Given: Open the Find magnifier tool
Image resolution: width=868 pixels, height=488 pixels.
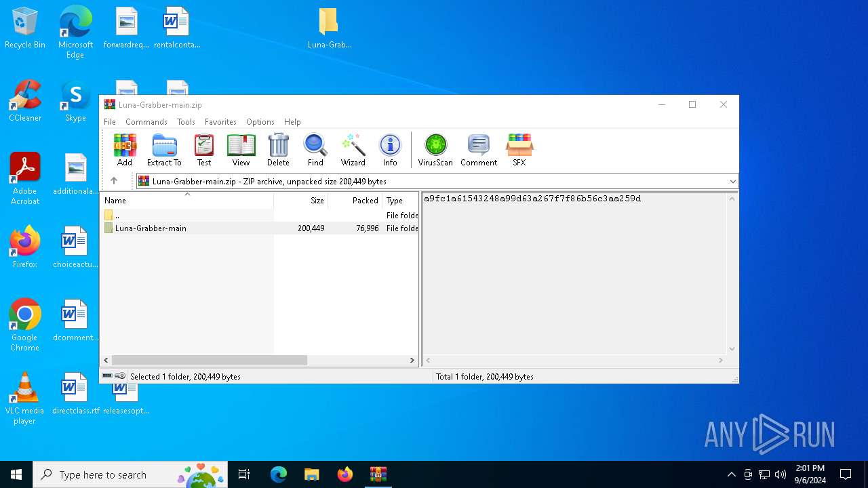Looking at the screenshot, I should (315, 150).
